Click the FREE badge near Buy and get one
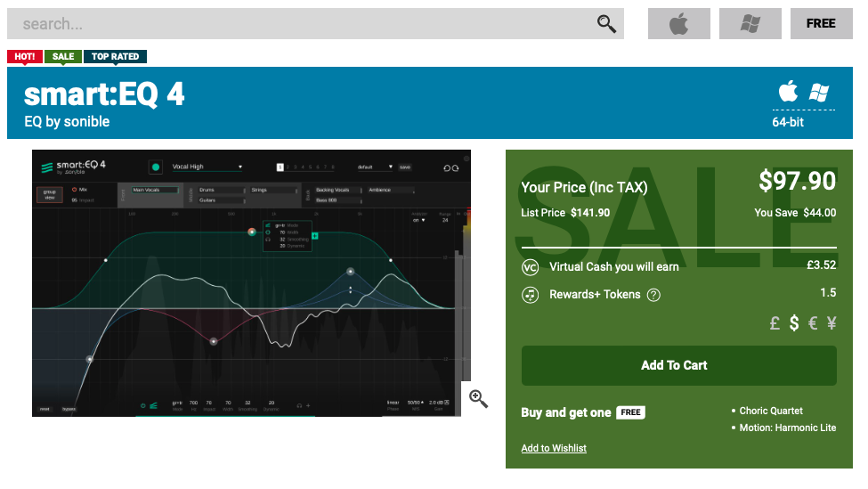 click(x=630, y=412)
